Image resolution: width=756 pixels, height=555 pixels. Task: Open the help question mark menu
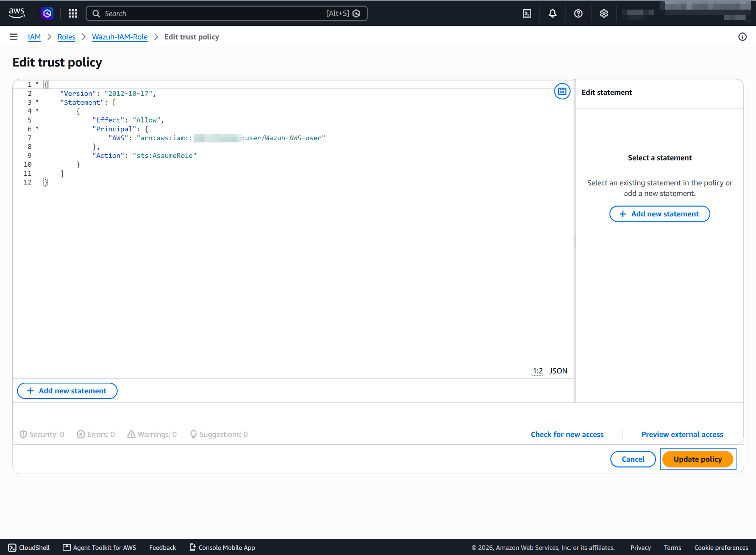578,14
